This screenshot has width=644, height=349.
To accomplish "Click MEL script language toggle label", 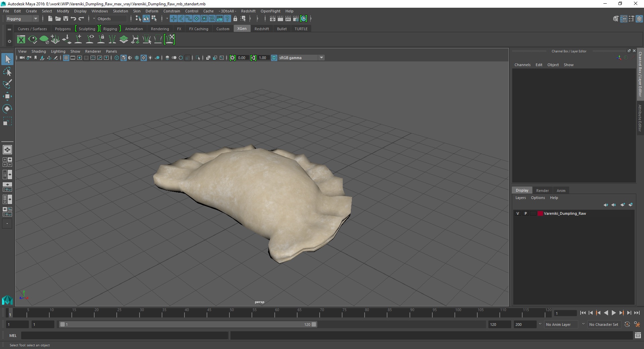I will pos(13,336).
